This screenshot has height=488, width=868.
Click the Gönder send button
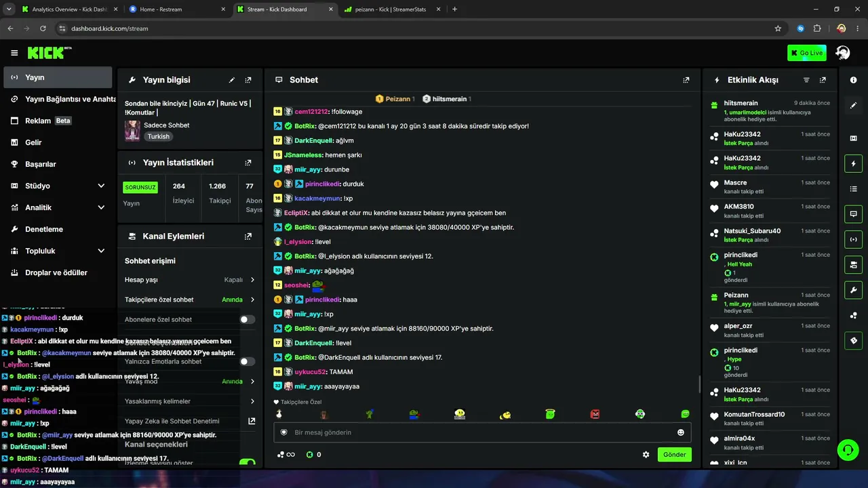675,455
